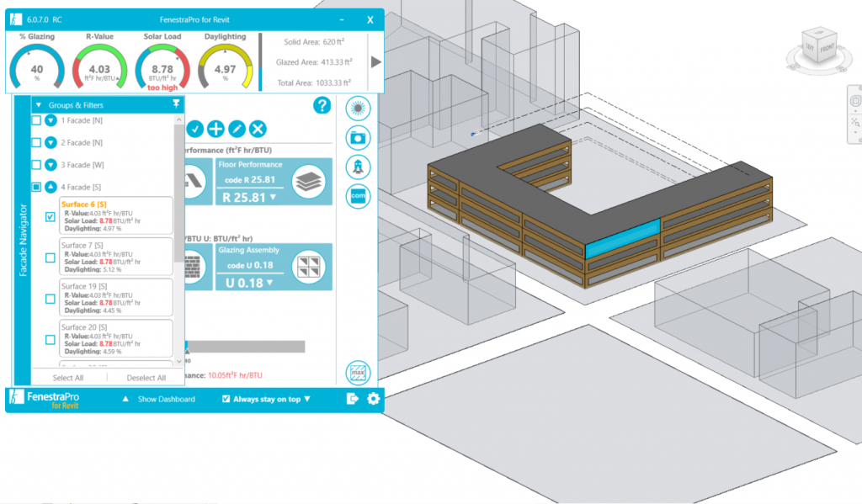Click the confirm checkmark circle icon

(x=195, y=130)
